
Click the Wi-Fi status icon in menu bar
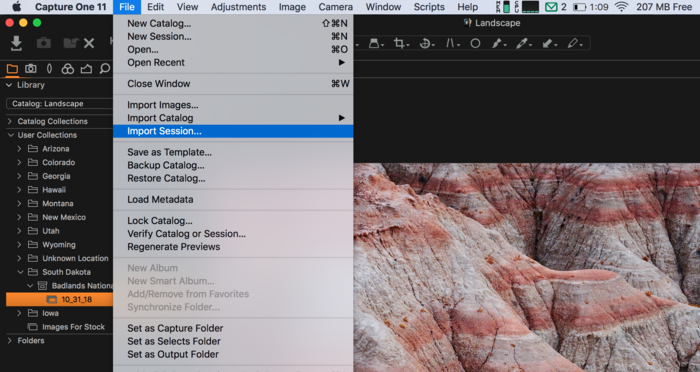(621, 7)
